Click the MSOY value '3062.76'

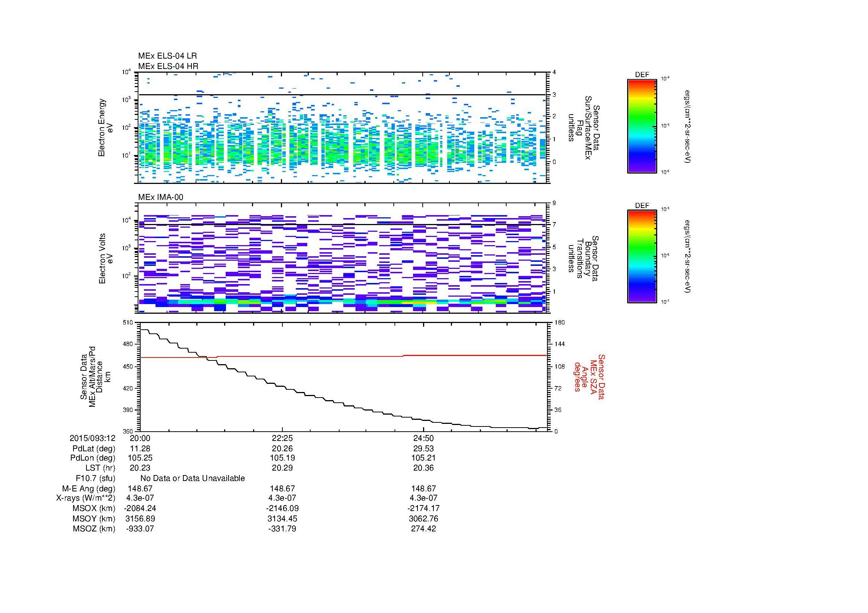tap(423, 518)
